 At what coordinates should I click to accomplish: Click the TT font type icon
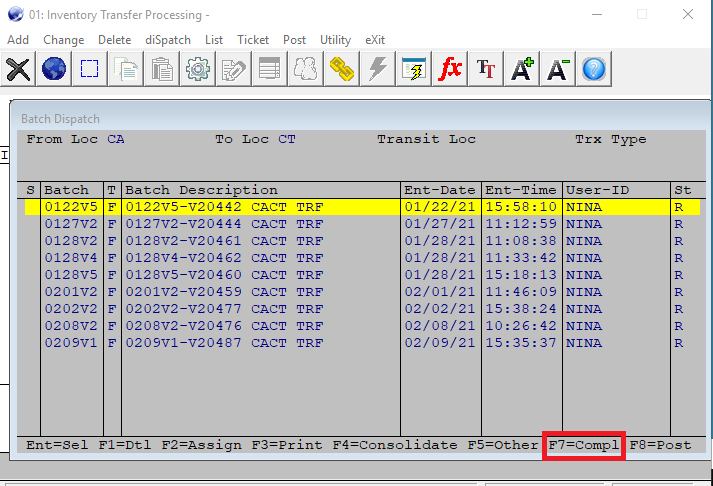pos(486,69)
